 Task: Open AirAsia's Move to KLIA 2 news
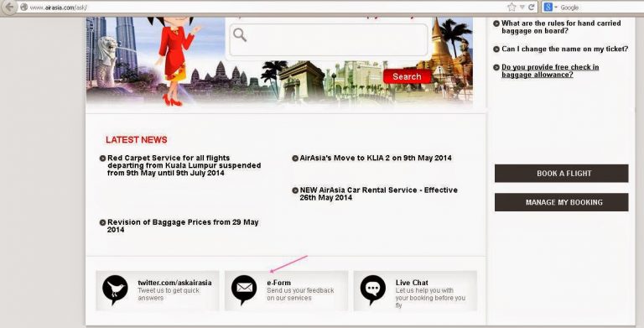(376, 158)
